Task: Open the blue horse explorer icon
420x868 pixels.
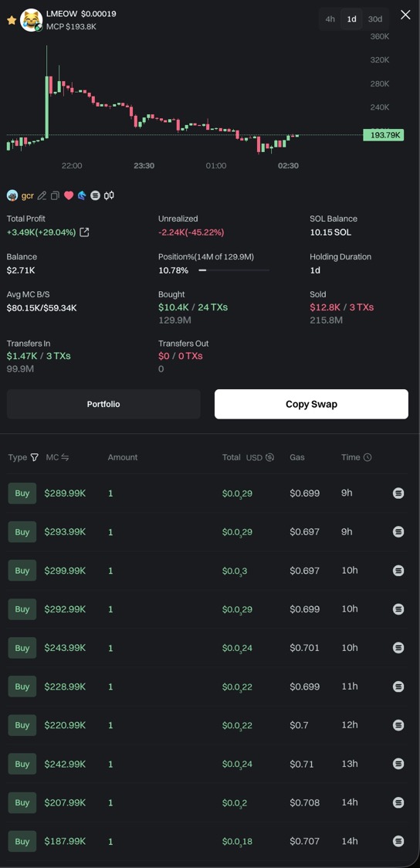Action: (x=82, y=195)
